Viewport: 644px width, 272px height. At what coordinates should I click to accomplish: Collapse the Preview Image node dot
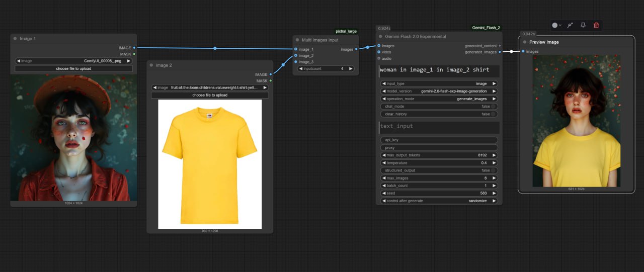(x=525, y=42)
